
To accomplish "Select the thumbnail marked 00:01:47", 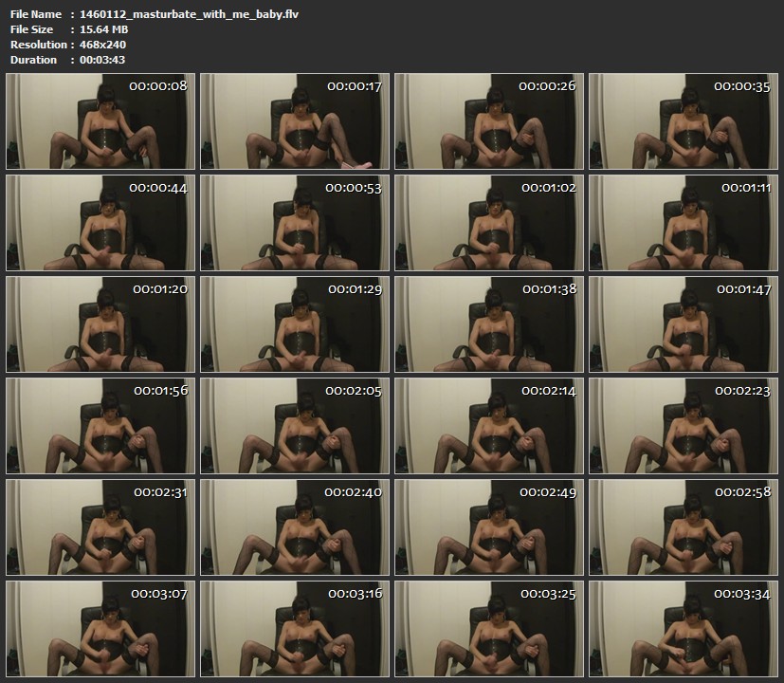I will [x=684, y=324].
